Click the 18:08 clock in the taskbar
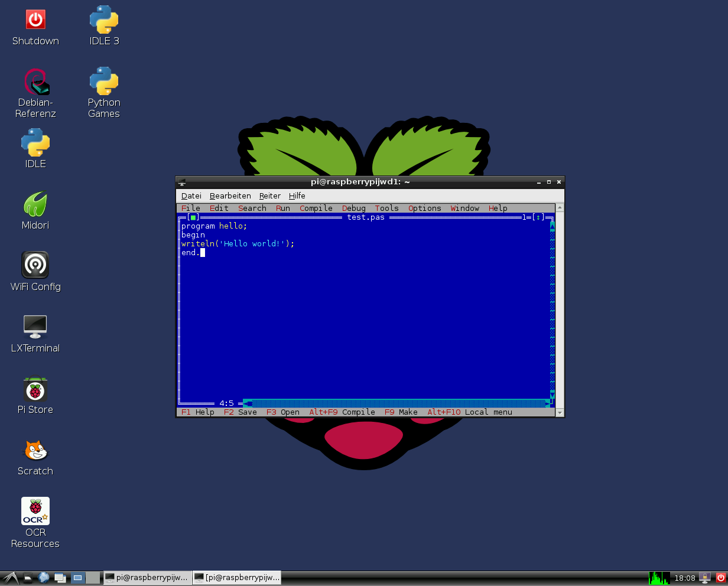Screen dimensions: 728x586 (685, 578)
